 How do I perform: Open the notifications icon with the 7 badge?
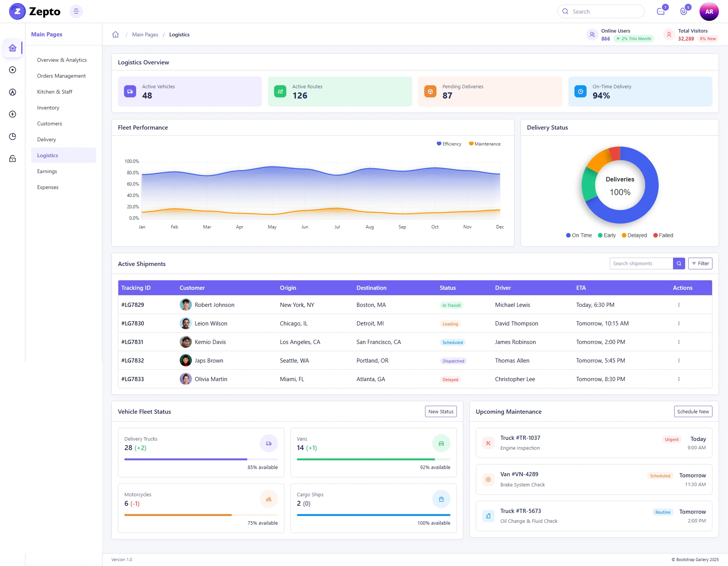coord(661,11)
